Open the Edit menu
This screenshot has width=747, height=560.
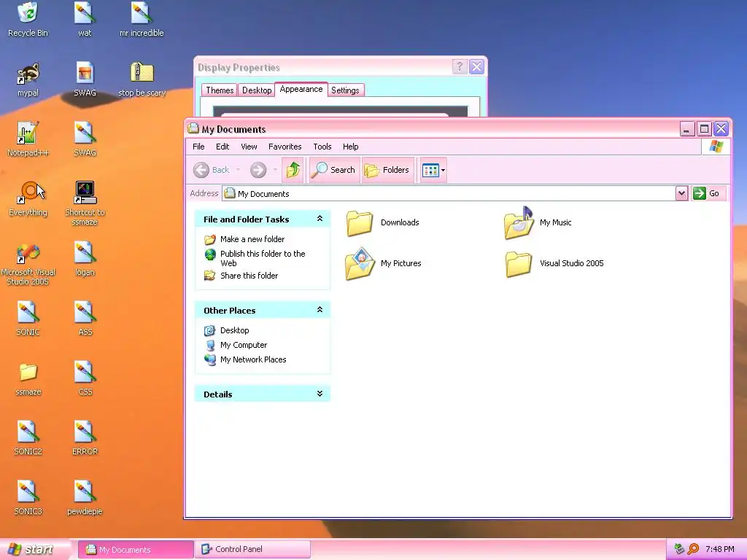tap(222, 147)
